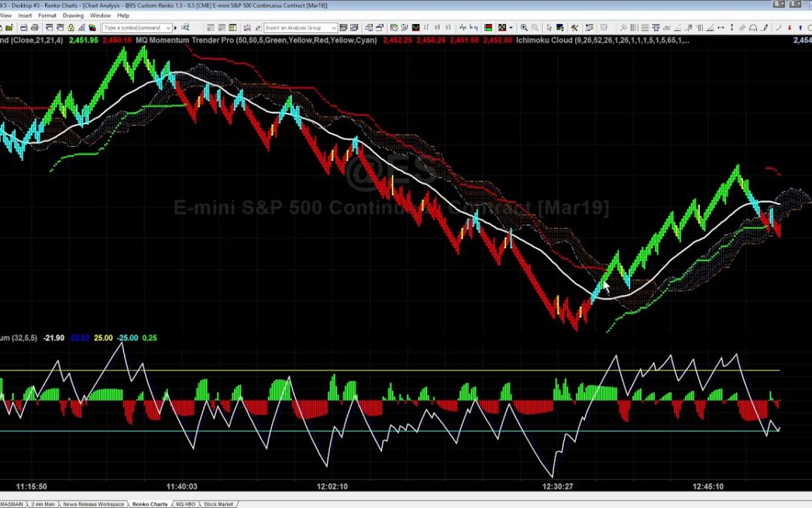Open the symbol/command box dropdown arrow
Image resolution: width=812 pixels, height=508 pixels.
(168, 28)
